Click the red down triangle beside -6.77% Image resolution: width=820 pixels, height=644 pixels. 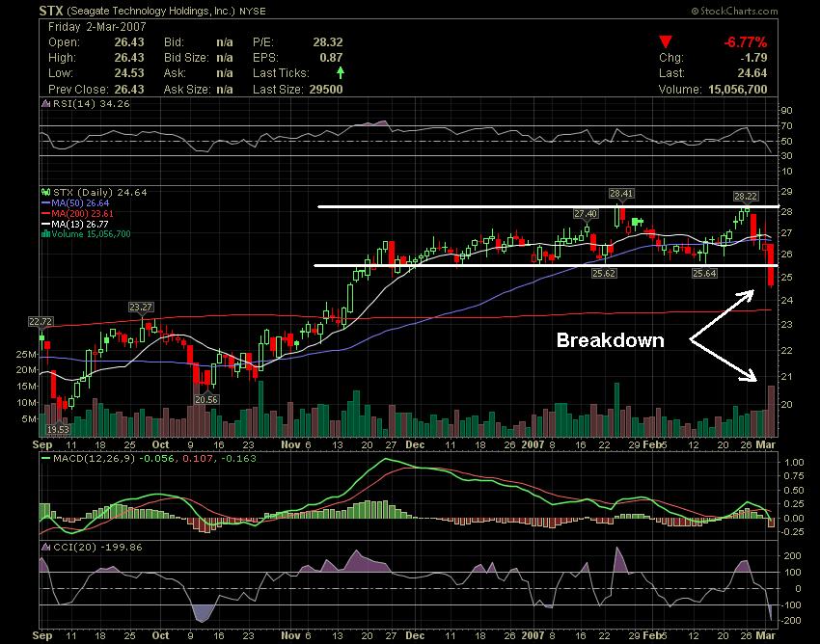tap(666, 41)
